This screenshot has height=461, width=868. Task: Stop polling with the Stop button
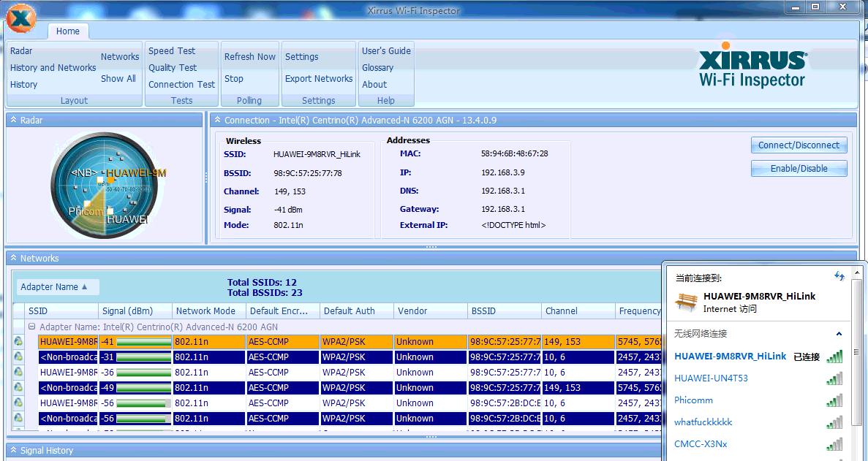coord(233,78)
